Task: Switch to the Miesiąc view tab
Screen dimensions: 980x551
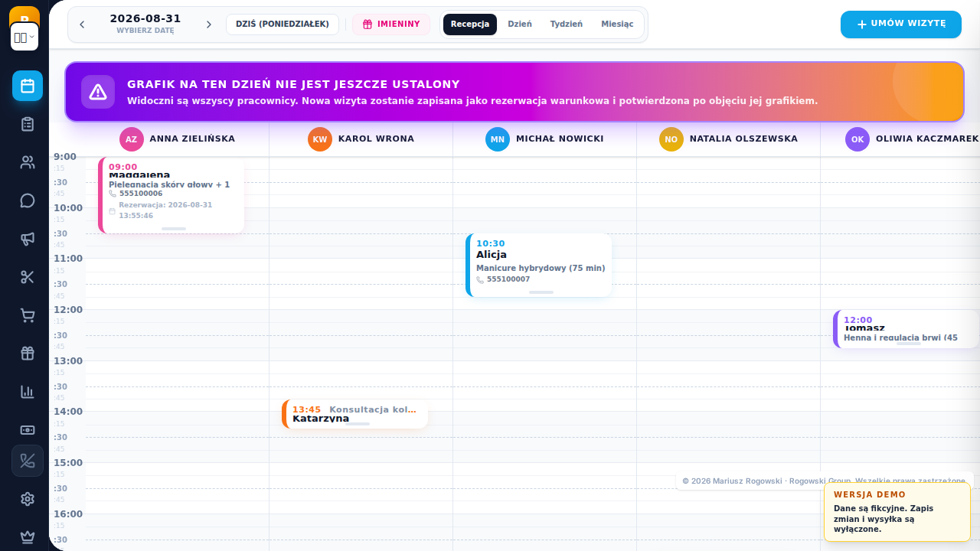Action: (x=617, y=24)
